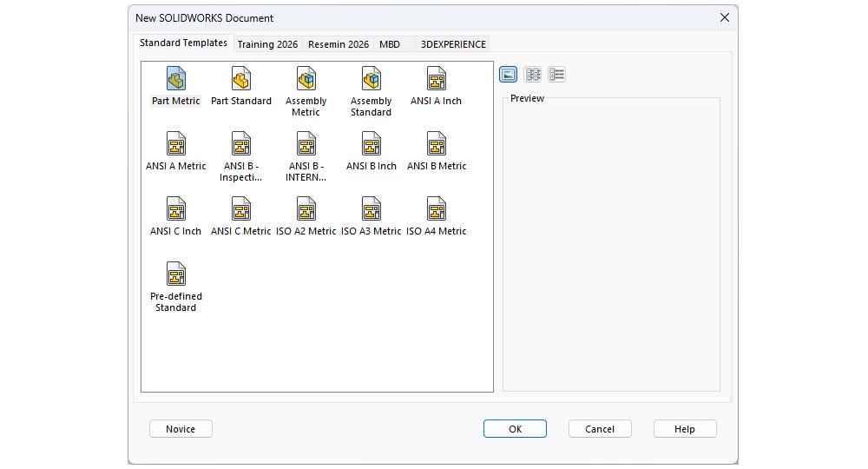Select the ANSI A Metric drawing template
The width and height of the screenshot is (868, 469).
[x=176, y=144]
